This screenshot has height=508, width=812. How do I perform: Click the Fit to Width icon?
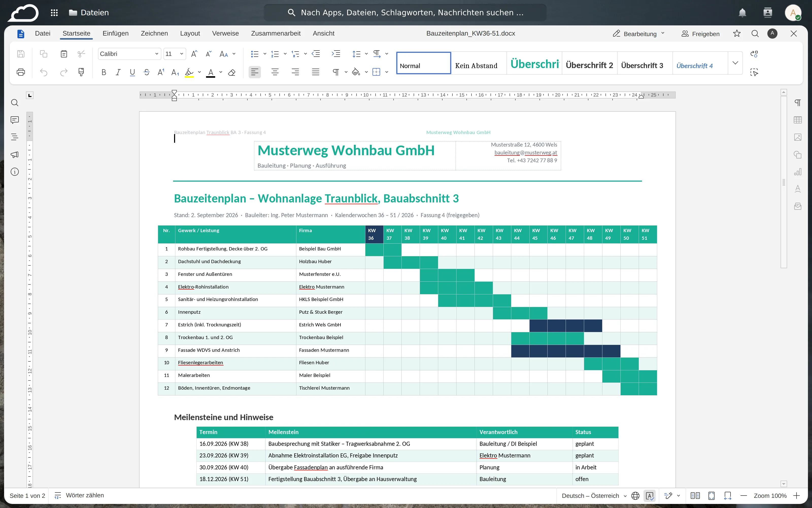tap(728, 496)
